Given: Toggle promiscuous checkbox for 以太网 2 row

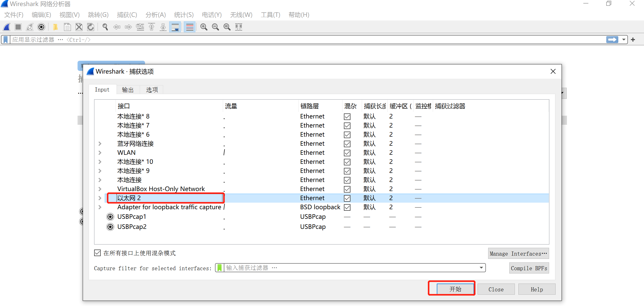Looking at the screenshot, I should [347, 198].
